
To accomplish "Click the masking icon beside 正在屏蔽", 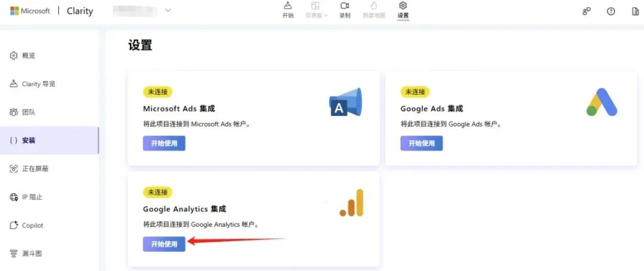I will pos(14,168).
